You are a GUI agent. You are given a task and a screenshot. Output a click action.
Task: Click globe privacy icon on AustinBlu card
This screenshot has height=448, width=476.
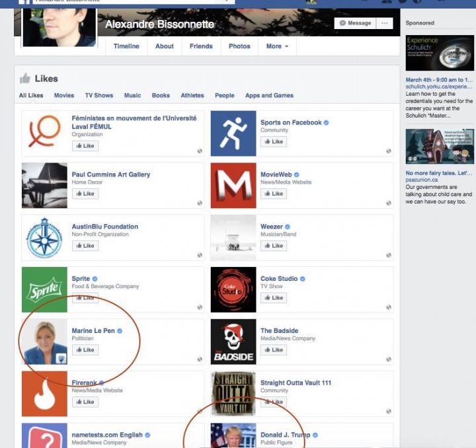coord(200,255)
